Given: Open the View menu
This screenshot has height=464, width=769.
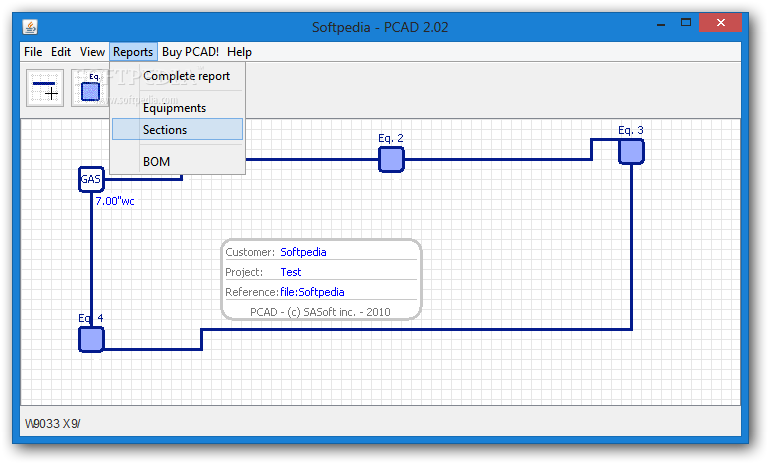Looking at the screenshot, I should [x=92, y=52].
